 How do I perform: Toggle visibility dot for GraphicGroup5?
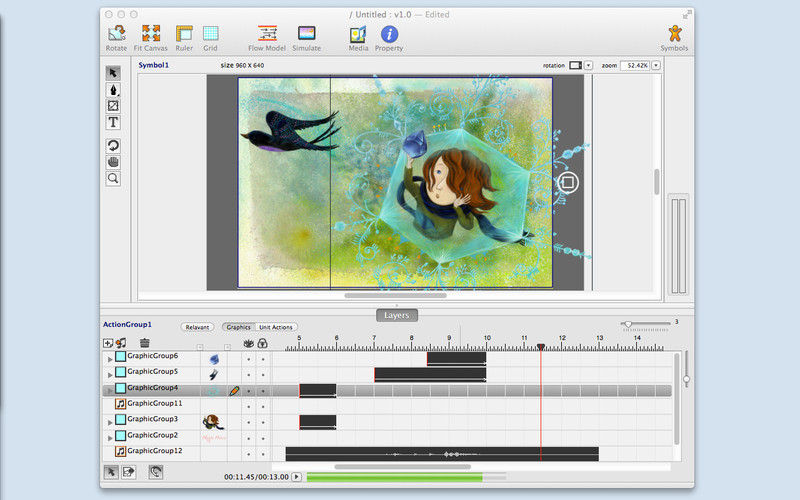(x=249, y=375)
